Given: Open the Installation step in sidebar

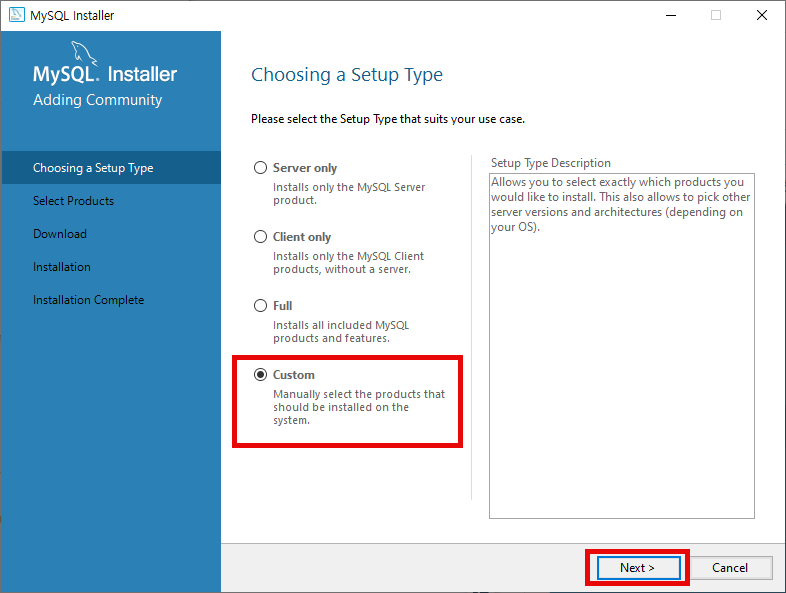Looking at the screenshot, I should pos(62,267).
